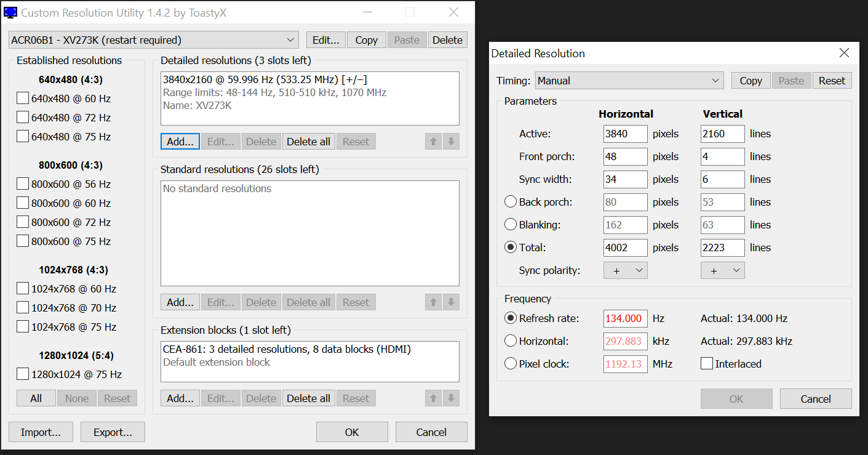Click the move-up arrow in Detailed resolutions
The image size is (868, 455).
(433, 142)
